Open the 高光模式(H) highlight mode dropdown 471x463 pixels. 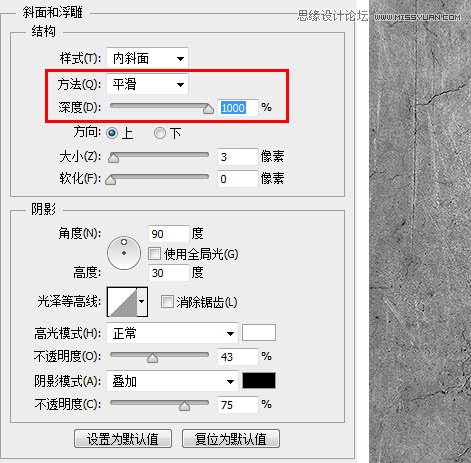(172, 333)
